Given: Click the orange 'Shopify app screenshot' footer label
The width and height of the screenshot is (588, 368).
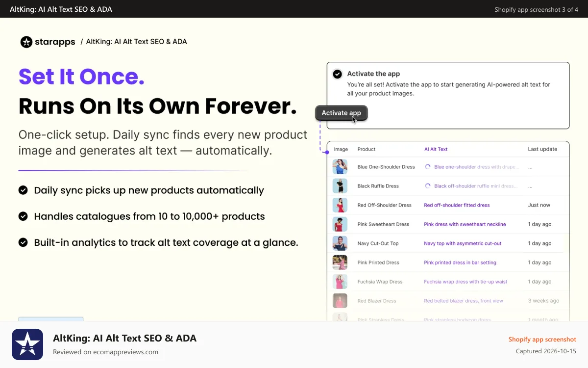Looking at the screenshot, I should [542, 340].
